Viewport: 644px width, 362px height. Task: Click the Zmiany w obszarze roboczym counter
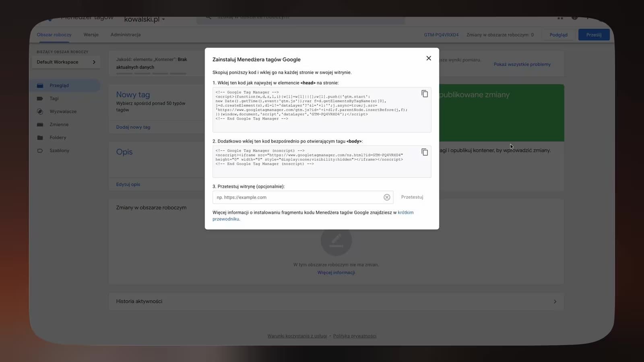(x=500, y=35)
